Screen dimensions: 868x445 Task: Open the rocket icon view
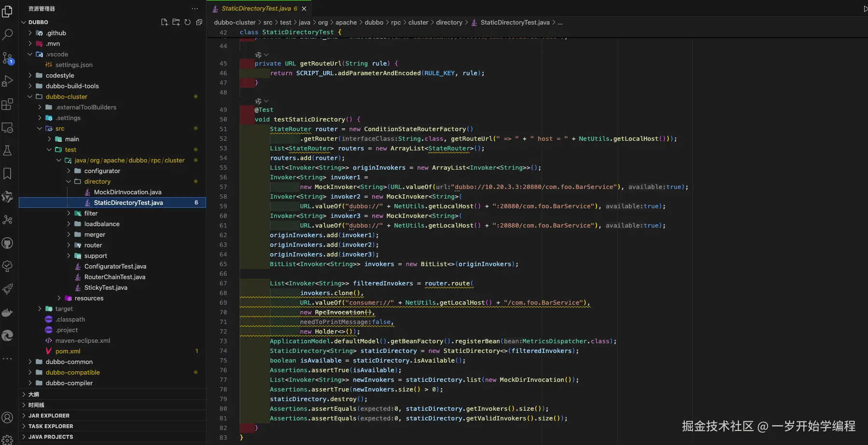coord(7,289)
